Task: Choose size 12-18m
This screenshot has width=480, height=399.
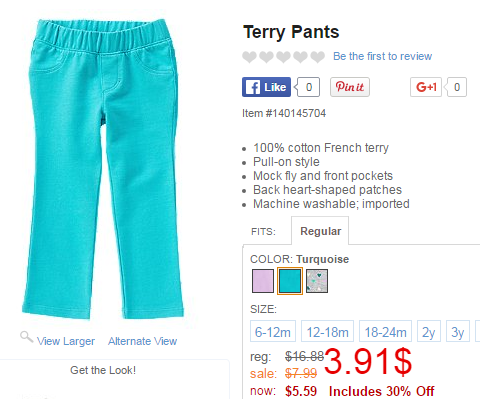Action: coord(327,331)
